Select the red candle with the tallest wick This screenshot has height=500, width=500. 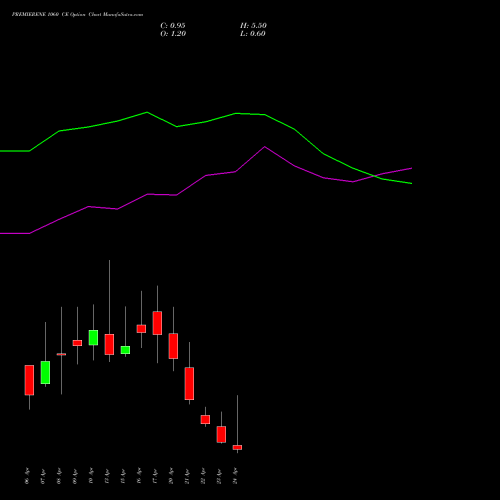point(109,344)
